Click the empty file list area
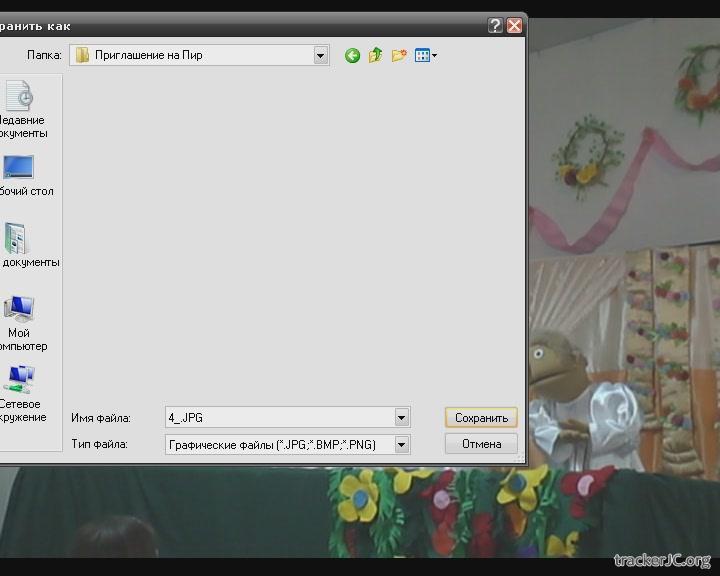Screen dimensions: 720x576 (x=290, y=230)
